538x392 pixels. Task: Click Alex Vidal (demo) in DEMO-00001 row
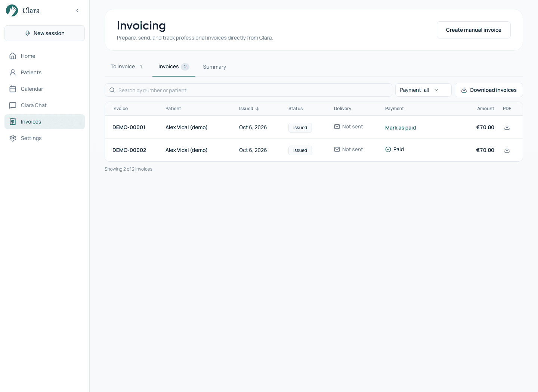[x=186, y=127]
